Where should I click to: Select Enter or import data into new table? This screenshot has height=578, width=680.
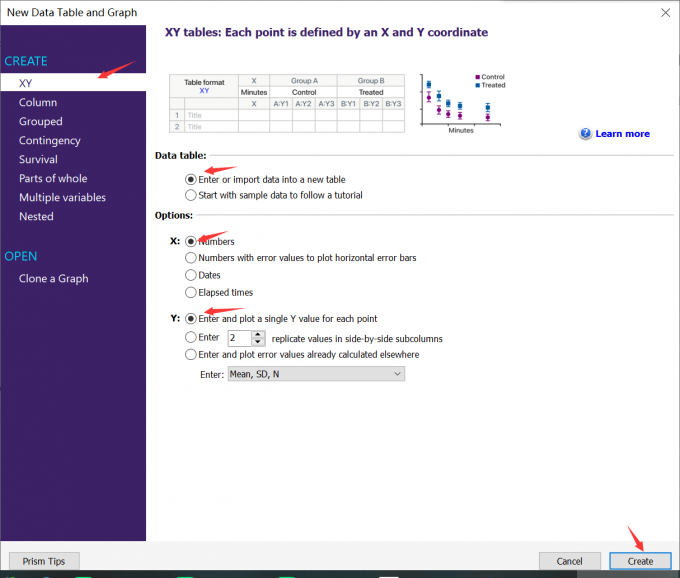click(191, 180)
